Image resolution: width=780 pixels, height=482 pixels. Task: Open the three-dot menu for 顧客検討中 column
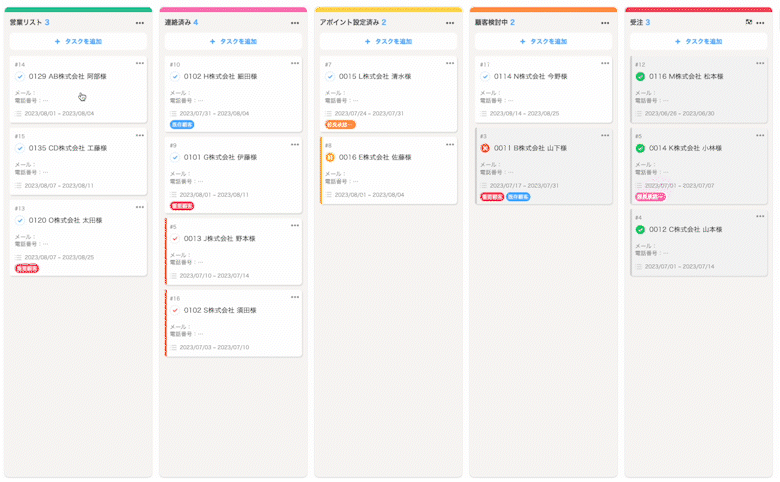tap(606, 22)
